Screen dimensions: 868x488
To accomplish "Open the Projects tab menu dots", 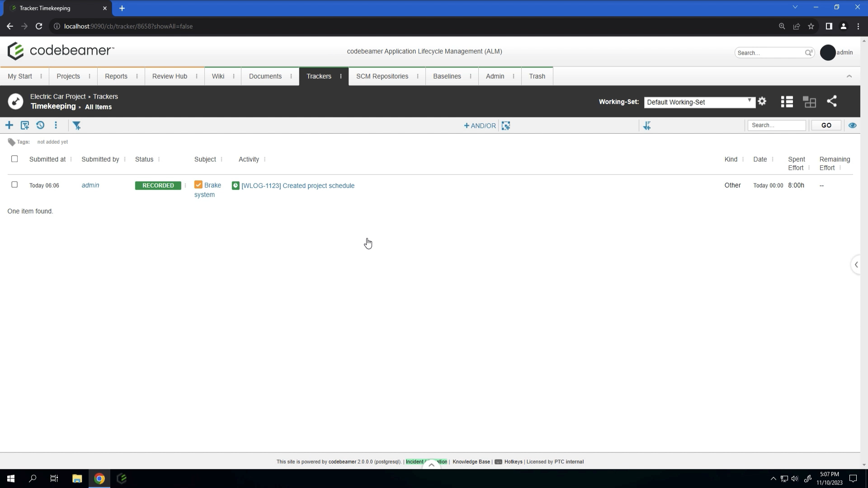I will click(x=90, y=76).
